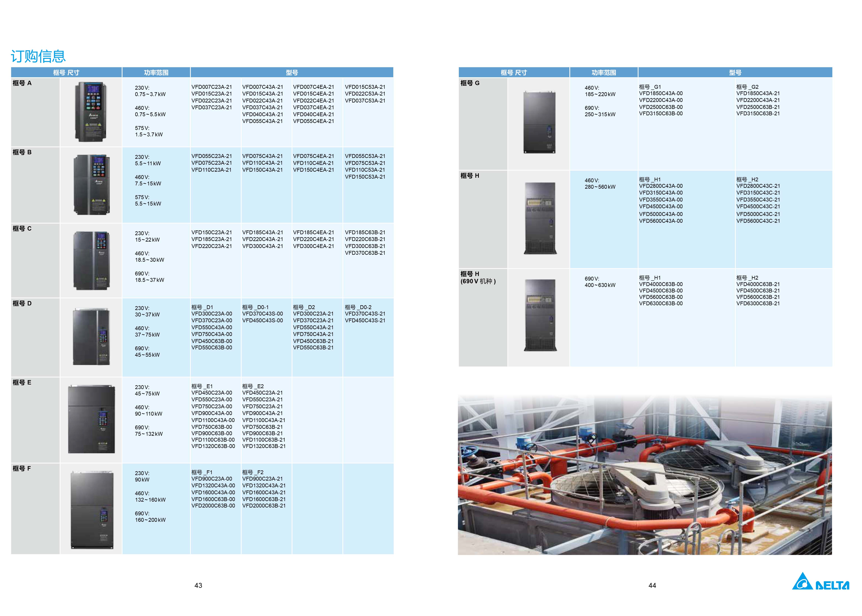Select the 框号 B row label

[x=22, y=152]
